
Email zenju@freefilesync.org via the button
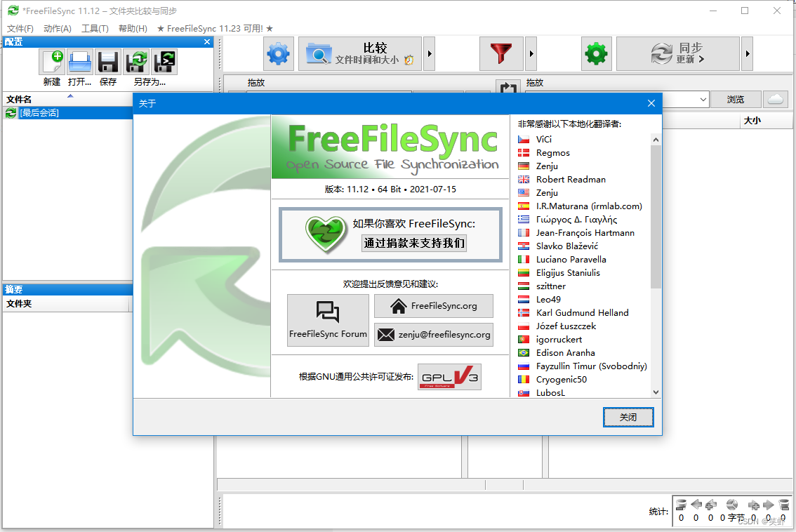[434, 335]
